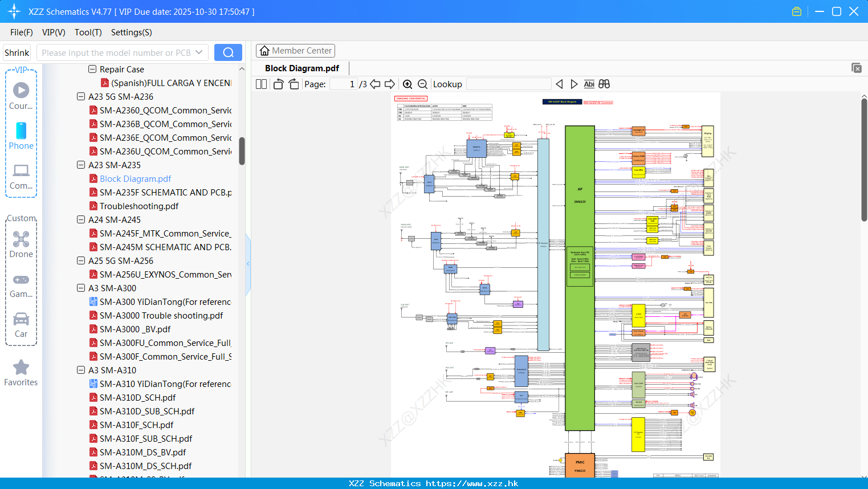This screenshot has width=868, height=489.
Task: Find next lookup match
Action: coord(574,84)
